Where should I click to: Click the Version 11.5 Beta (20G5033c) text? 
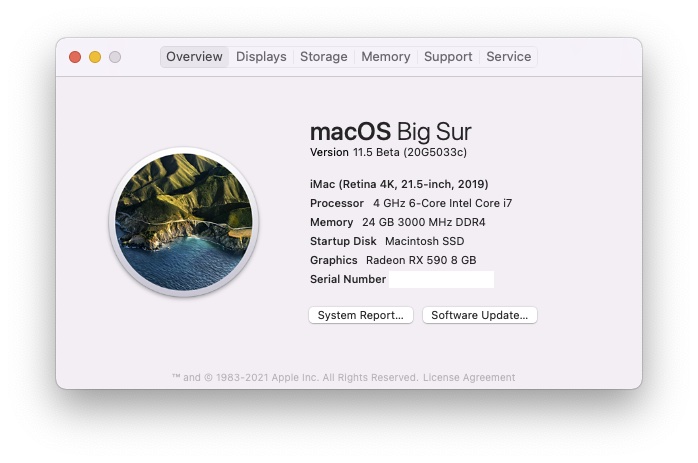(388, 152)
